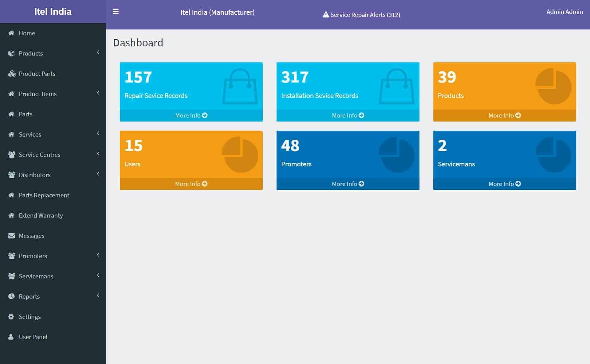This screenshot has width=590, height=364.
Task: Click the User Panel person icon
Action: 11,337
